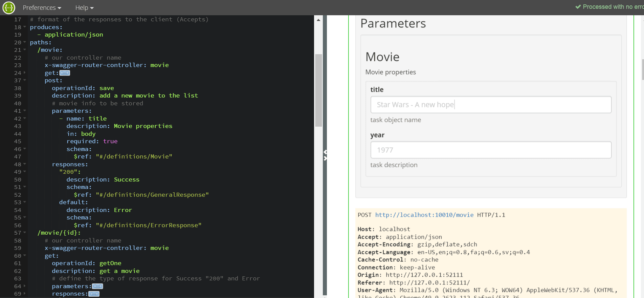The width and height of the screenshot is (644, 298).
Task: Click the pane splitter collapse arrows
Action: 325,155
